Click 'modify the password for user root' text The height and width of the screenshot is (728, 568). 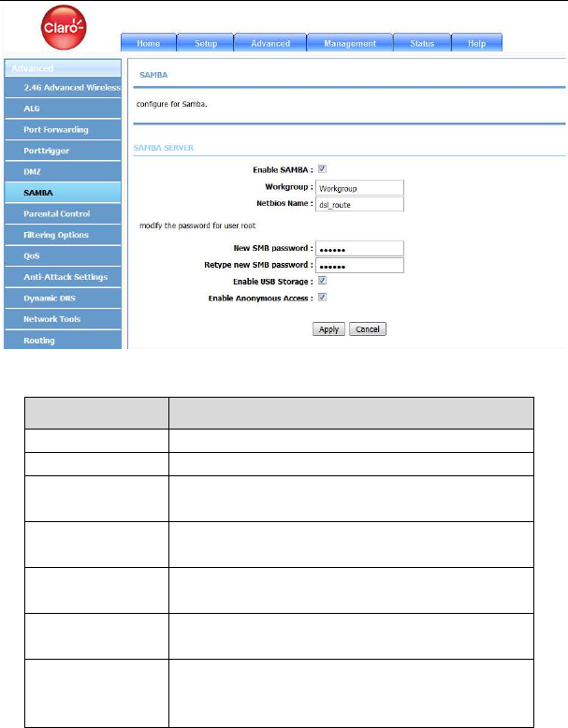click(197, 226)
